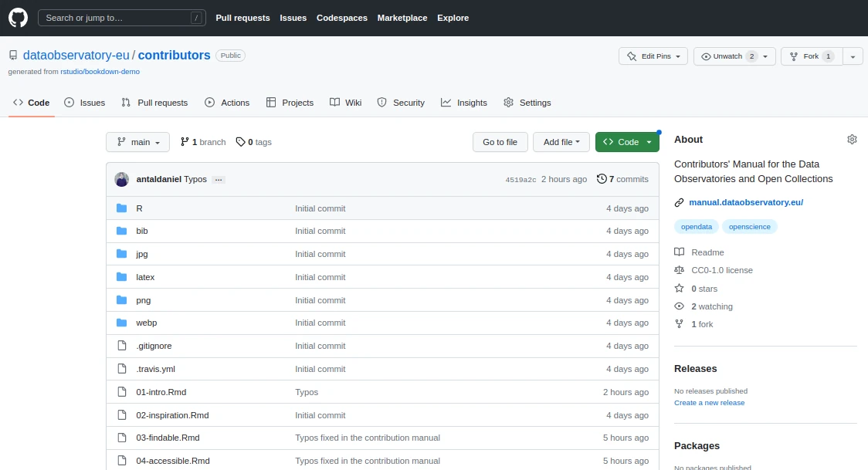Open the webp folder
The width and height of the screenshot is (868, 470).
click(x=146, y=323)
